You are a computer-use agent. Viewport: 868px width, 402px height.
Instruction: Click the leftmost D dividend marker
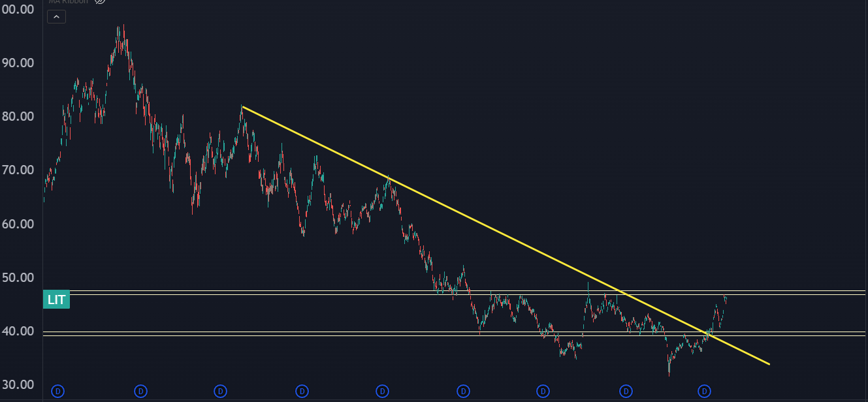[58, 392]
